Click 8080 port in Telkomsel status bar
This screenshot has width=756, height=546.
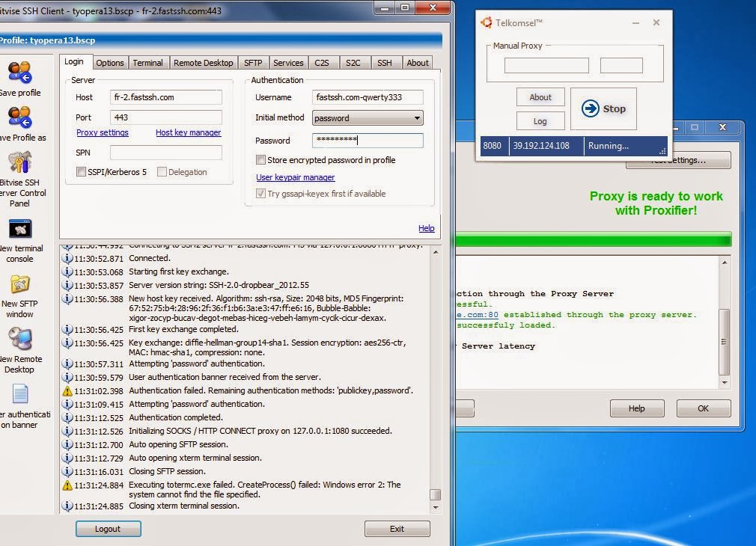493,146
